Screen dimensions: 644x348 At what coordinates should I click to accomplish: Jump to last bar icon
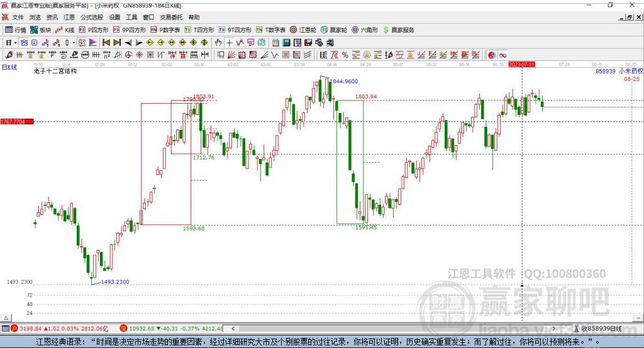click(x=117, y=43)
